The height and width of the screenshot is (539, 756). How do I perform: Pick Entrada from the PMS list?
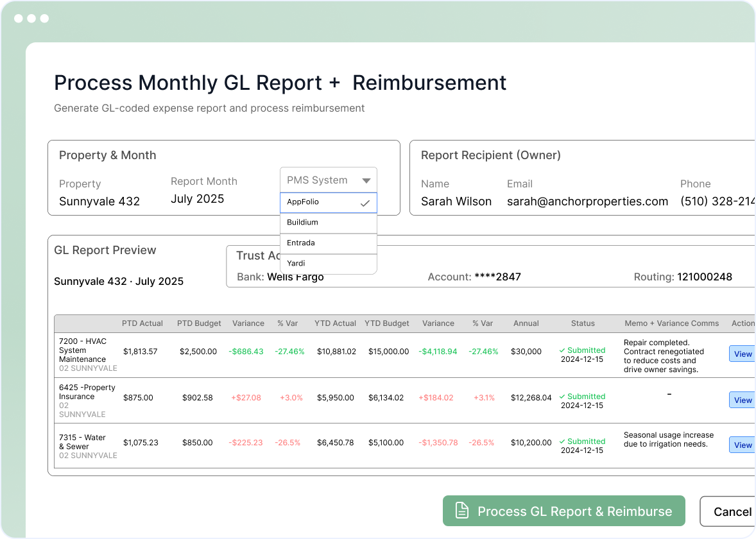(329, 243)
